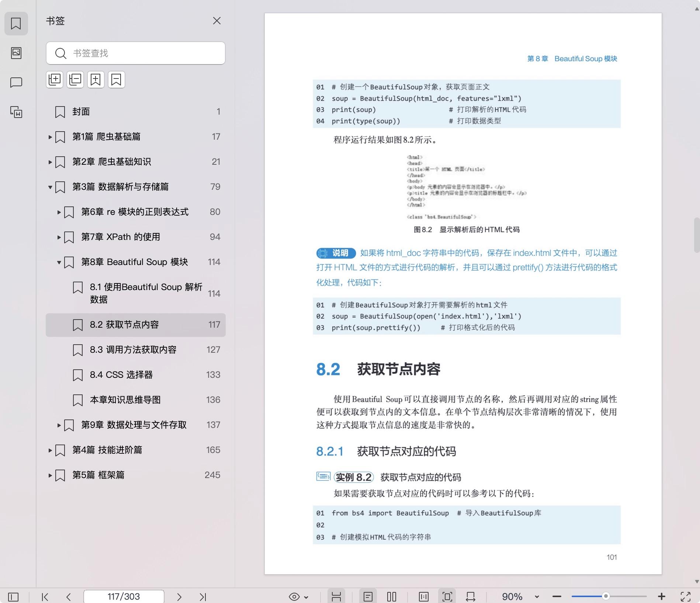The image size is (700, 603).
Task: Go to the previous page
Action: 68,597
